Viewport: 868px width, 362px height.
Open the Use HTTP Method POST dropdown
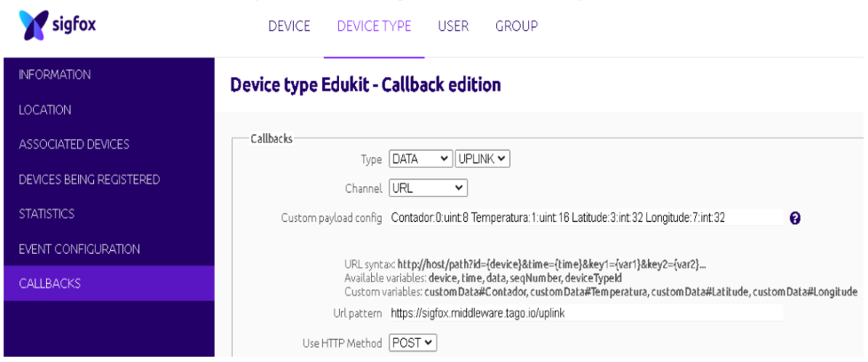pyautogui.click(x=413, y=342)
